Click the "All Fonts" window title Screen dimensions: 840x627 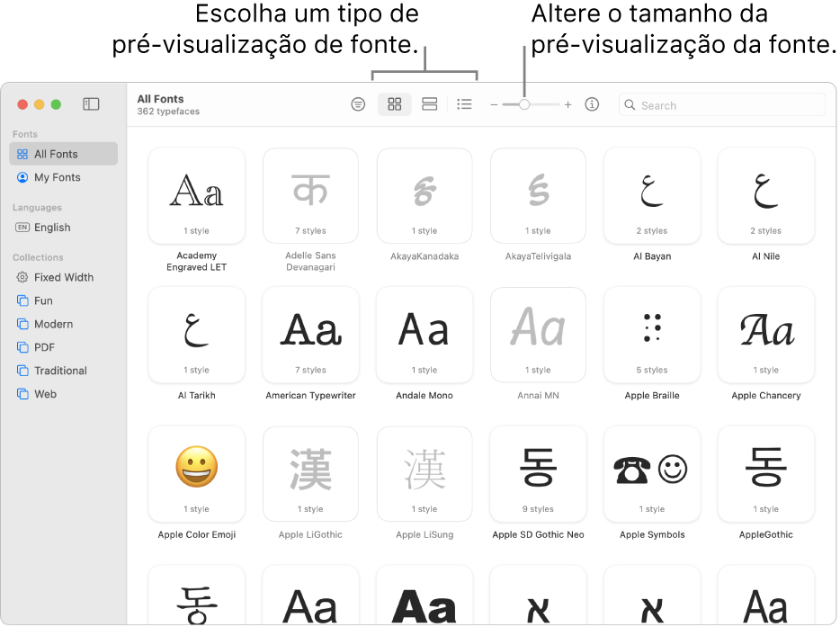(160, 99)
